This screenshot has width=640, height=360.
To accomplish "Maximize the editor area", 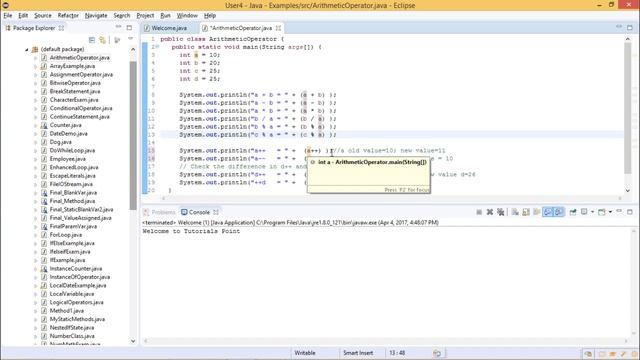I will point(630,28).
